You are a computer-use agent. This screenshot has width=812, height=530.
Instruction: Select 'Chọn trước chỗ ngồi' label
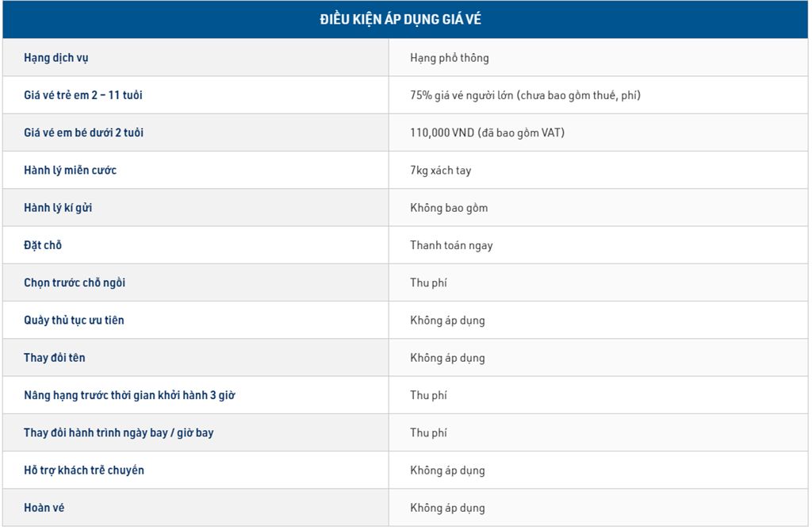pyautogui.click(x=75, y=283)
